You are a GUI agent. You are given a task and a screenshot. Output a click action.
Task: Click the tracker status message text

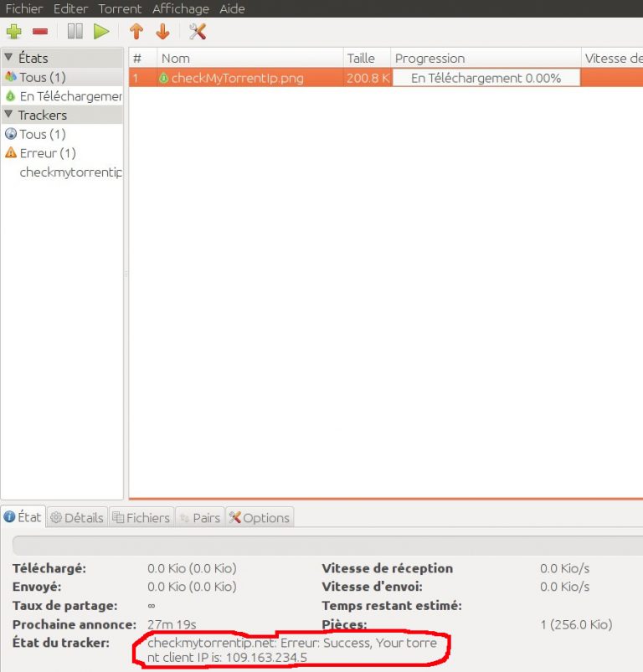click(291, 649)
